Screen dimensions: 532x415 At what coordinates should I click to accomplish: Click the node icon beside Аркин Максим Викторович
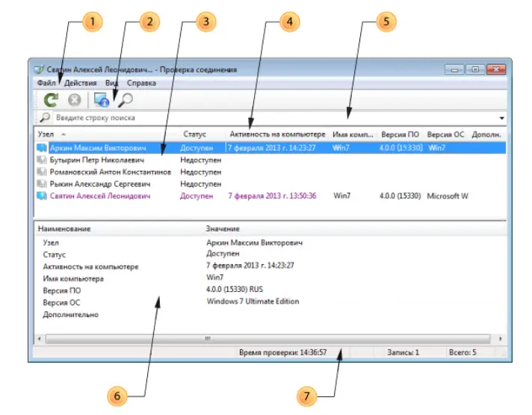[x=42, y=148]
